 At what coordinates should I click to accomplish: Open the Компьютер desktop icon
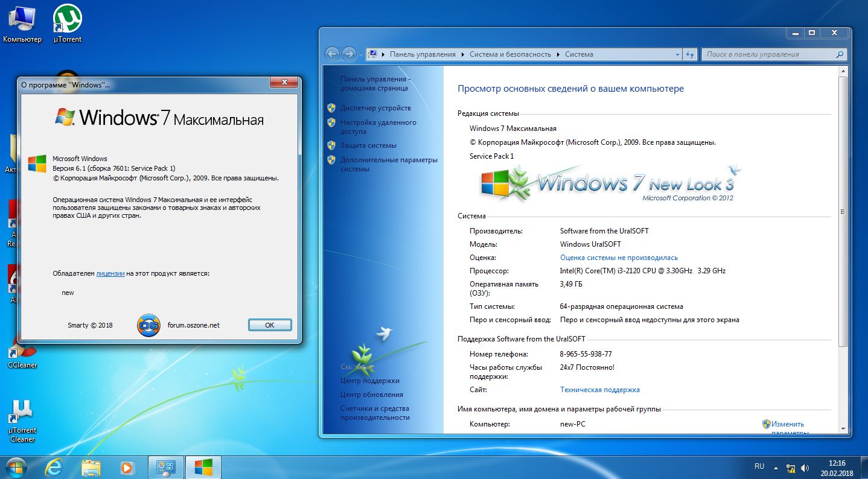pyautogui.click(x=22, y=24)
